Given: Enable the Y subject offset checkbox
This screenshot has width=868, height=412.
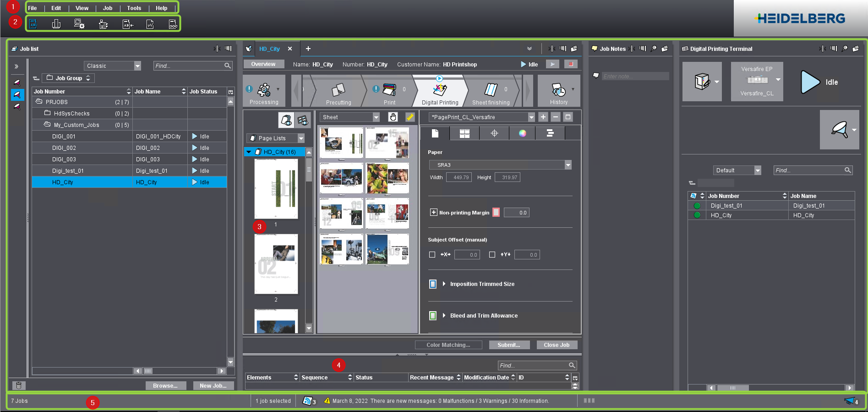Looking at the screenshot, I should [492, 255].
